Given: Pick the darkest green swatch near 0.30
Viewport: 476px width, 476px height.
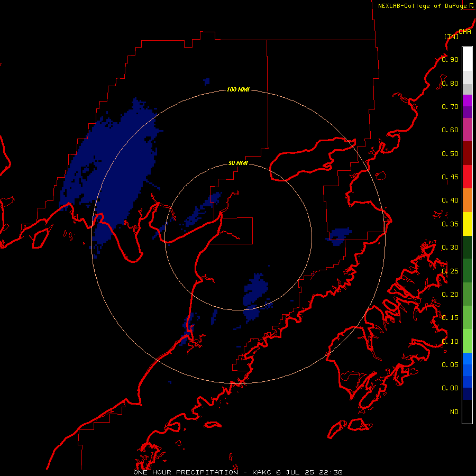Looking at the screenshot, I should 467,247.
